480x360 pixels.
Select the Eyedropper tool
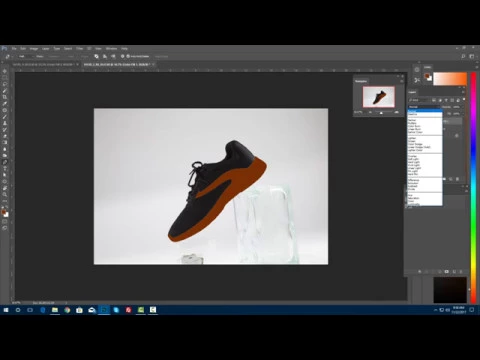[x=5, y=104]
